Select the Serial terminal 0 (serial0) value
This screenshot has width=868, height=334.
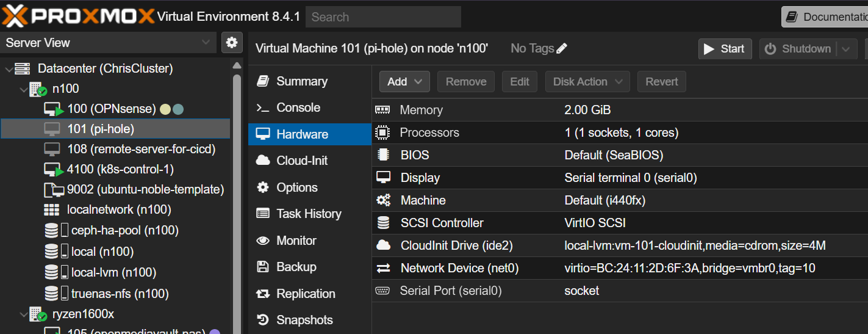click(x=631, y=178)
